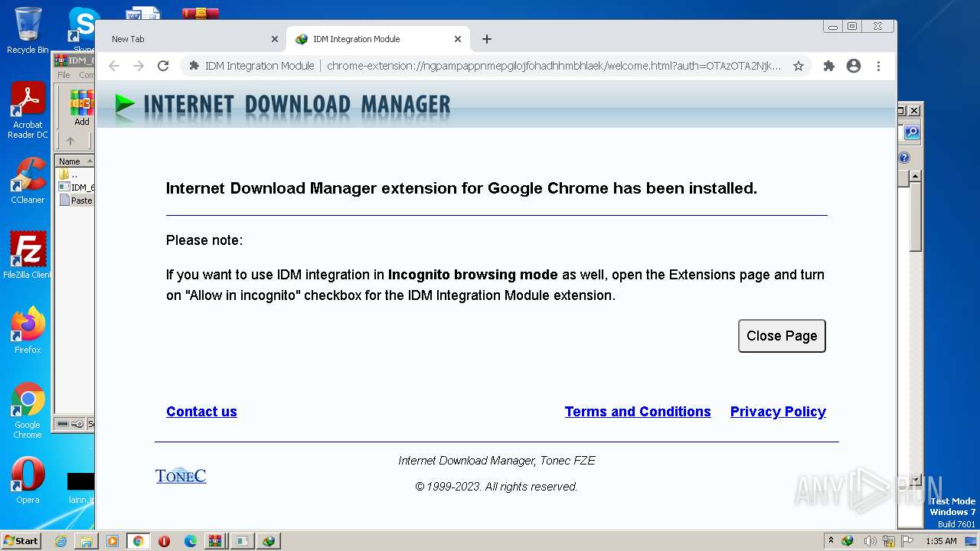This screenshot has height=551, width=980.
Task: Open the volume speaker tray icon
Action: [x=871, y=540]
